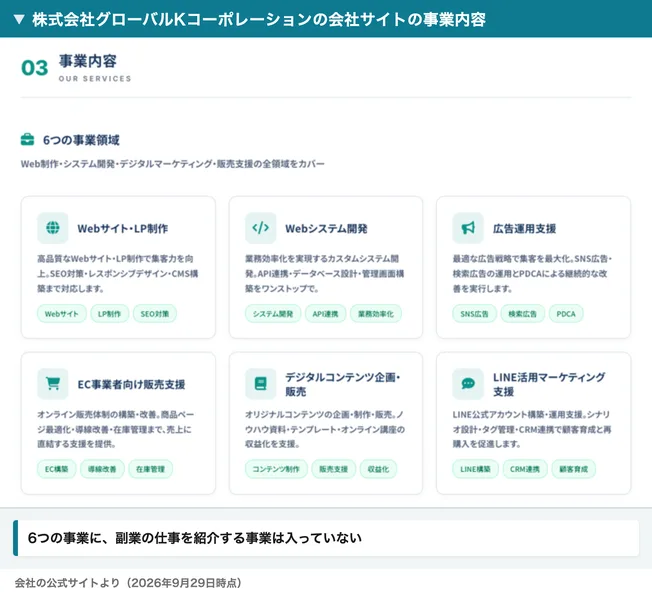
Task: Open the Webサイト・LP制作 card title
Action: point(123,228)
